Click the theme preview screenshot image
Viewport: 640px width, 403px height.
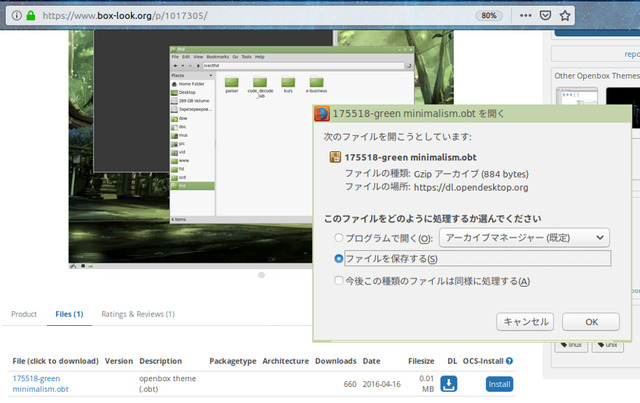pos(261,149)
